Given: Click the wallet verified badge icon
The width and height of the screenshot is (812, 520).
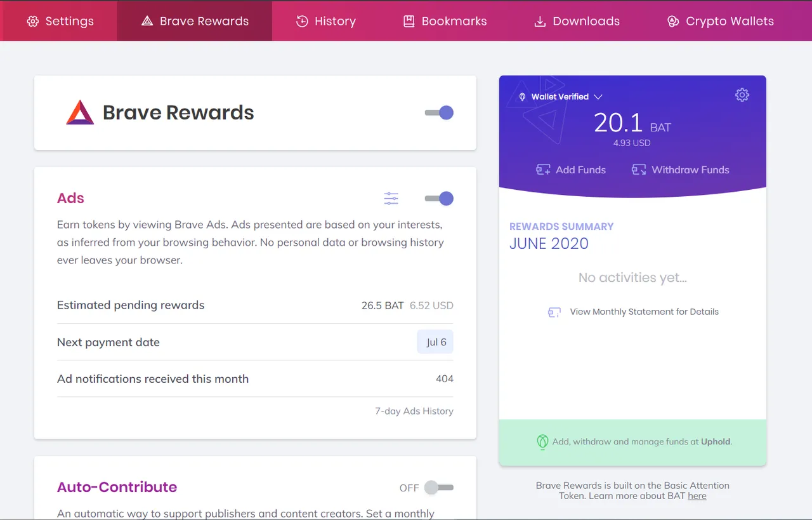Looking at the screenshot, I should pos(523,97).
